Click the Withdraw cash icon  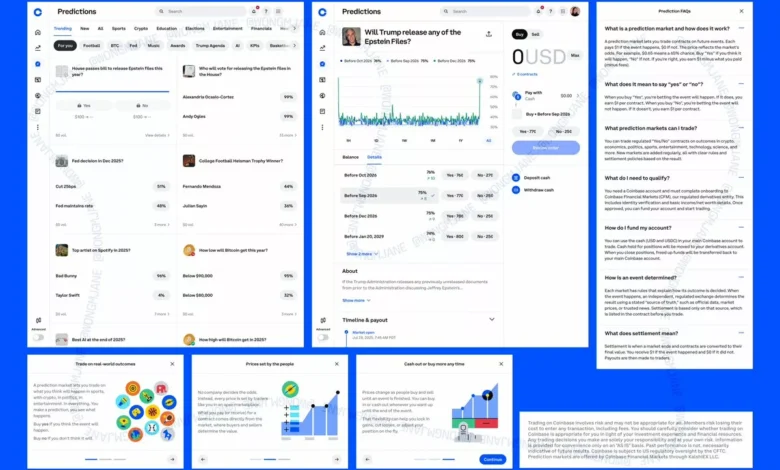[517, 189]
